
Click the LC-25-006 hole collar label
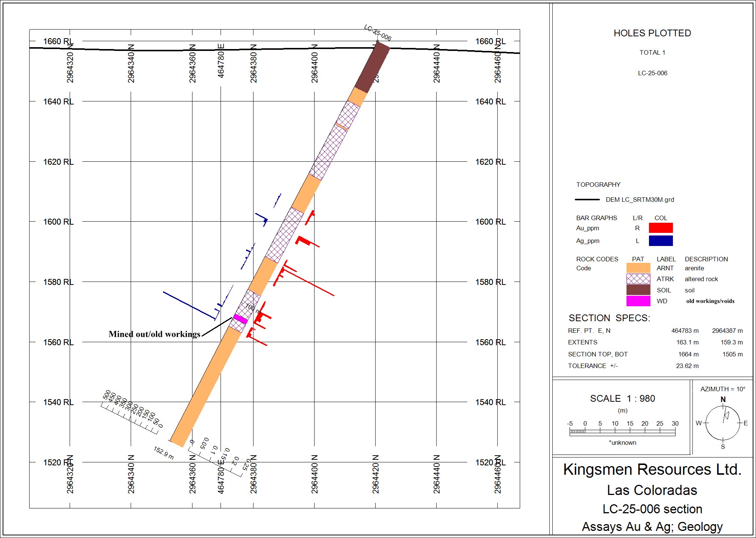click(377, 33)
